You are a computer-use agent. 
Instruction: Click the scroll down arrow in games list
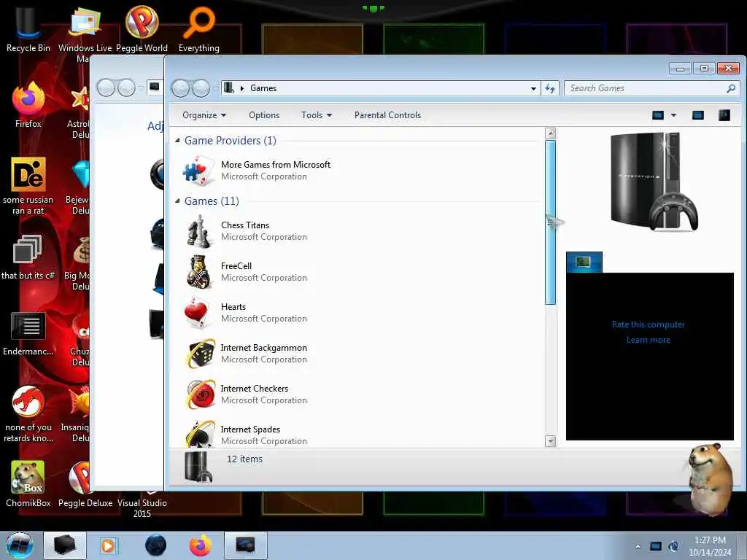[550, 441]
